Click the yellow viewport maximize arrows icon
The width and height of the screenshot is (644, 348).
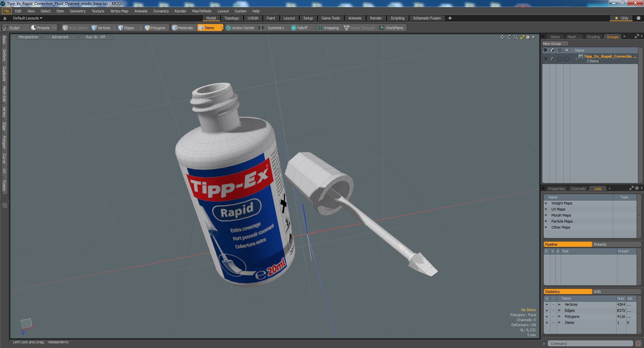tap(522, 37)
